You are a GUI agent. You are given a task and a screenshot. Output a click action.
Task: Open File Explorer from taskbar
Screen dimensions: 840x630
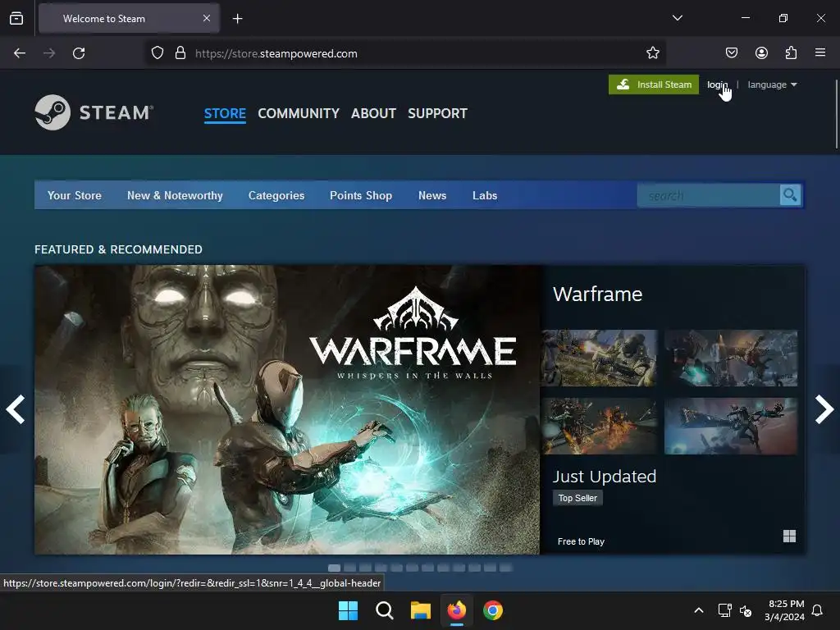(x=421, y=610)
